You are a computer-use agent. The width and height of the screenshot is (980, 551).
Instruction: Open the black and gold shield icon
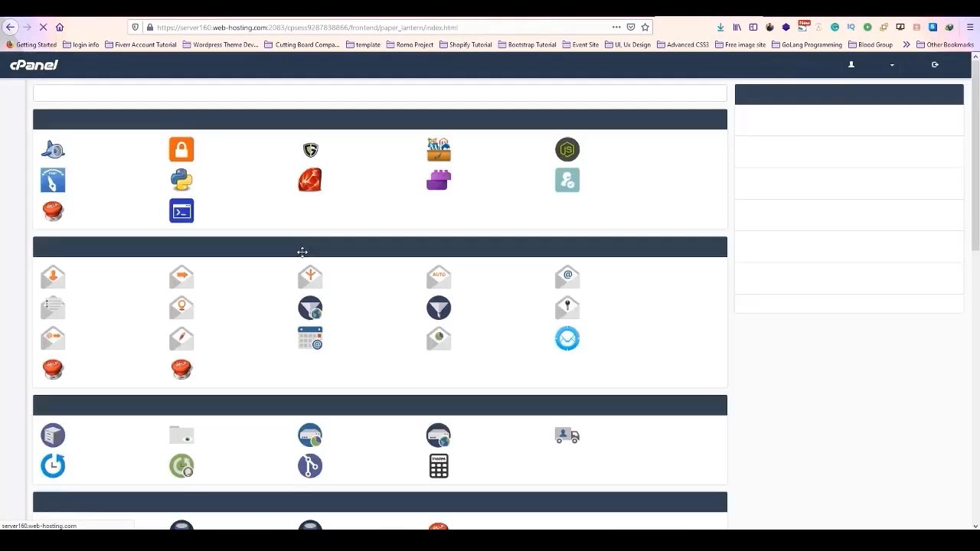pyautogui.click(x=310, y=150)
